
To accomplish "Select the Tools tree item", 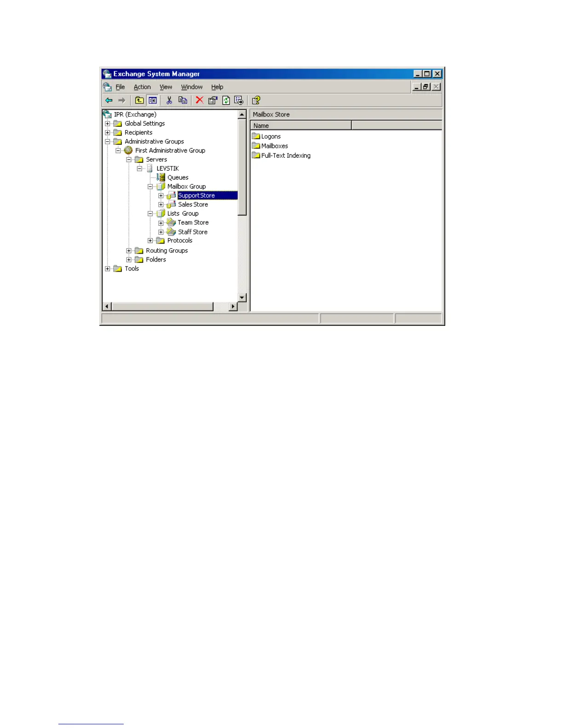I will [132, 268].
